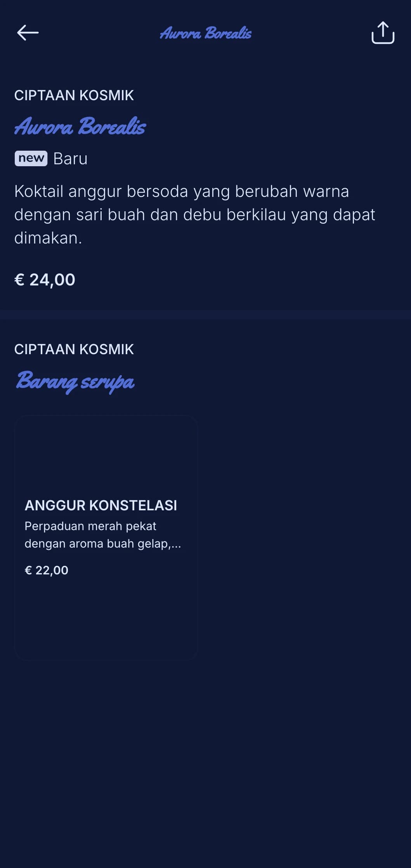The width and height of the screenshot is (411, 868).
Task: Tap dengan aroma buah gelap line
Action: tap(103, 544)
